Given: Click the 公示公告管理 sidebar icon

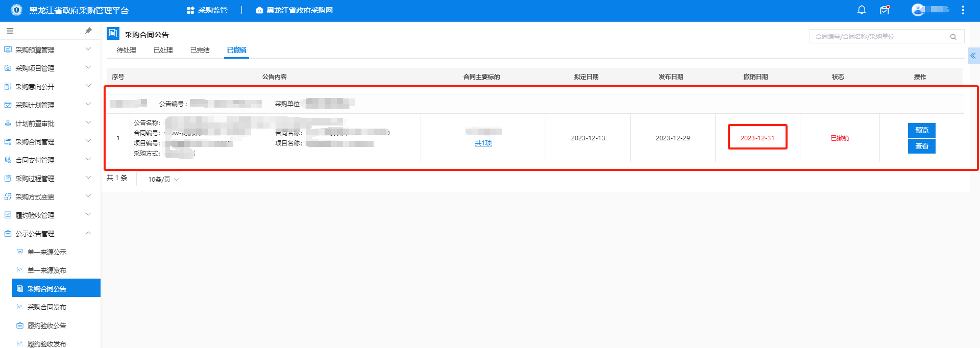Looking at the screenshot, I should click(x=8, y=233).
